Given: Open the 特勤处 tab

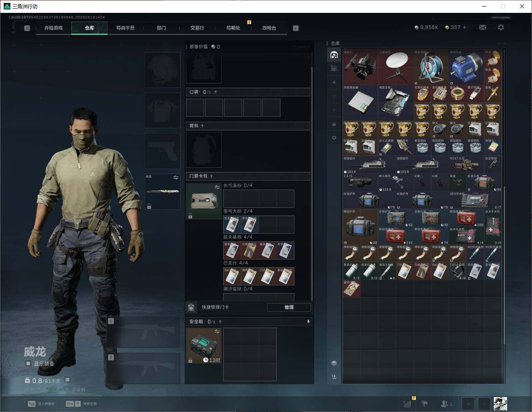Looking at the screenshot, I should (x=233, y=28).
